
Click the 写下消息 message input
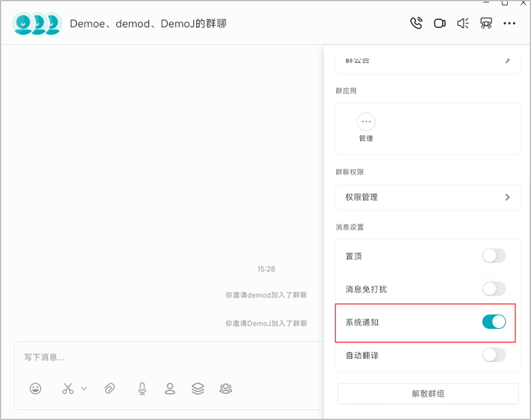click(x=169, y=357)
